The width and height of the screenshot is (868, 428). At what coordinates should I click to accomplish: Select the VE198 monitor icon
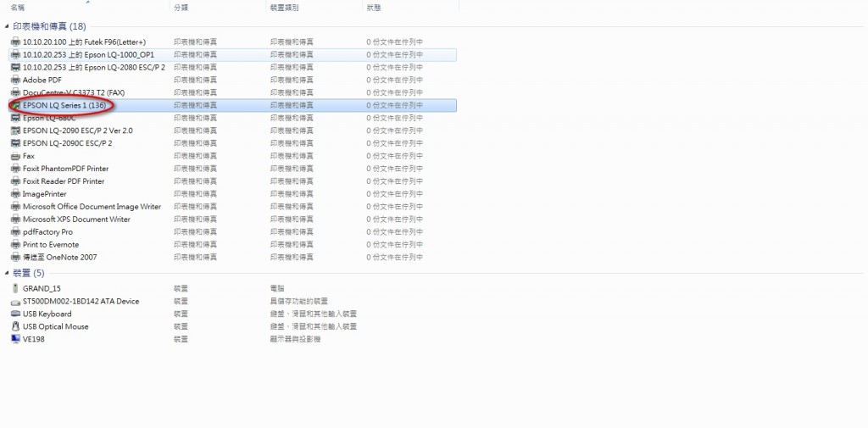pos(15,339)
